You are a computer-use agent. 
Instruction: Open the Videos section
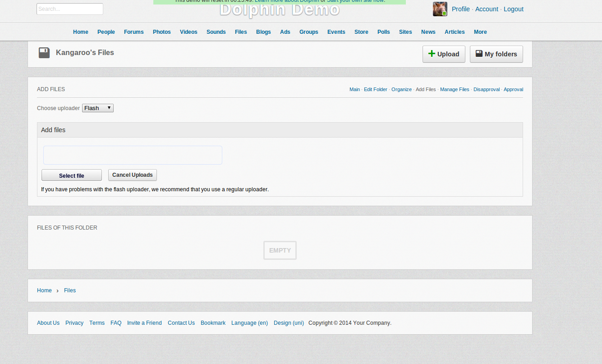pos(188,32)
